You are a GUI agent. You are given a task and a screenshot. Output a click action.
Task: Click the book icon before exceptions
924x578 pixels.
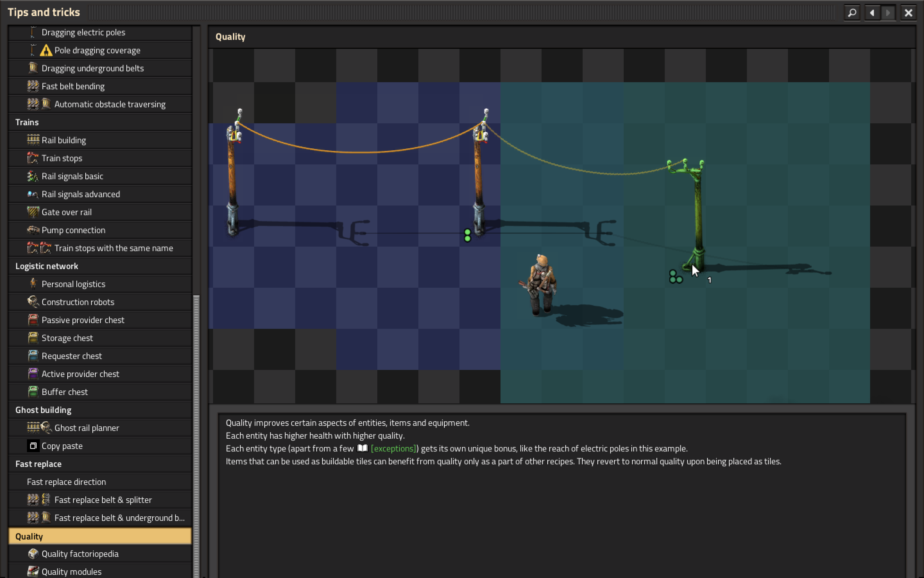[x=362, y=448]
